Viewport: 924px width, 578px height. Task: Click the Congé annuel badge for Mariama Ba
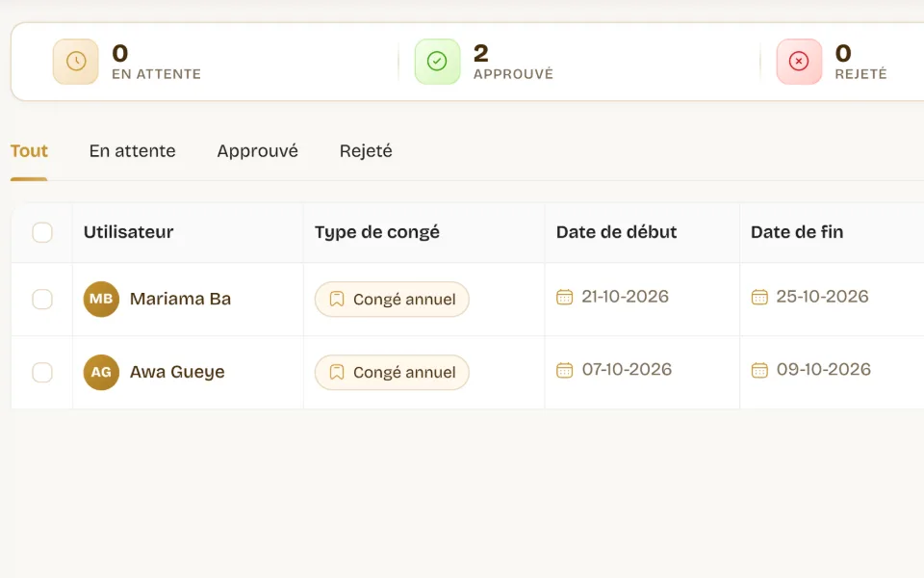pos(392,299)
